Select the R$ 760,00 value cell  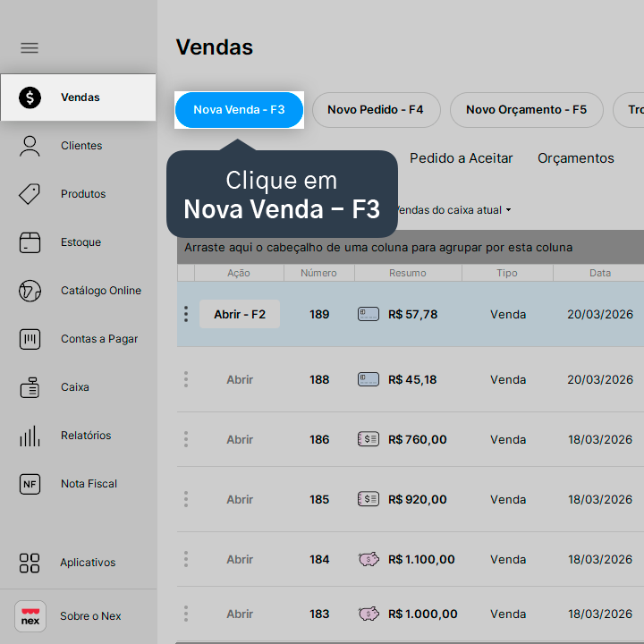418,440
